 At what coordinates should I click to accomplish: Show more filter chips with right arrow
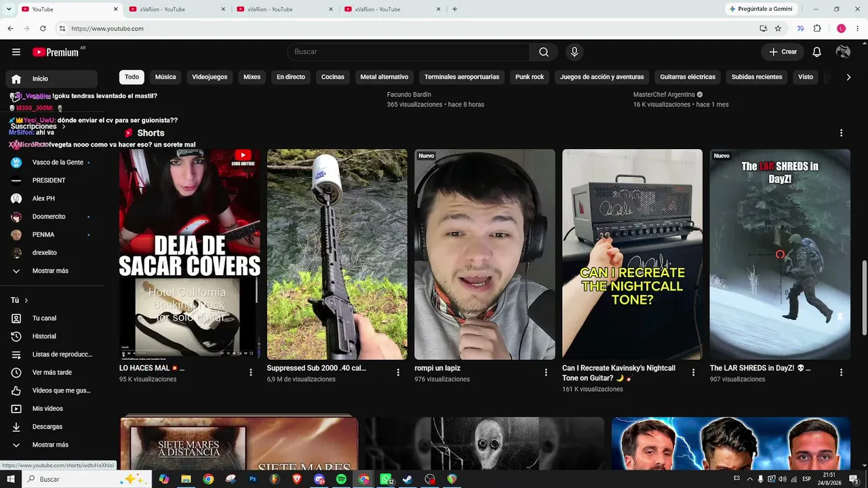pyautogui.click(x=848, y=77)
